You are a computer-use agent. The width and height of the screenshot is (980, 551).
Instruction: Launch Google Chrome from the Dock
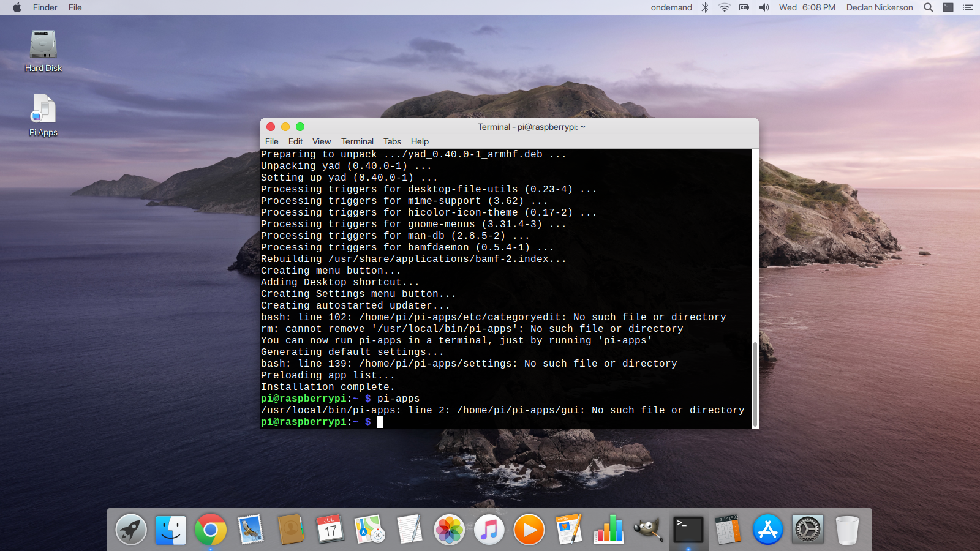pos(210,530)
